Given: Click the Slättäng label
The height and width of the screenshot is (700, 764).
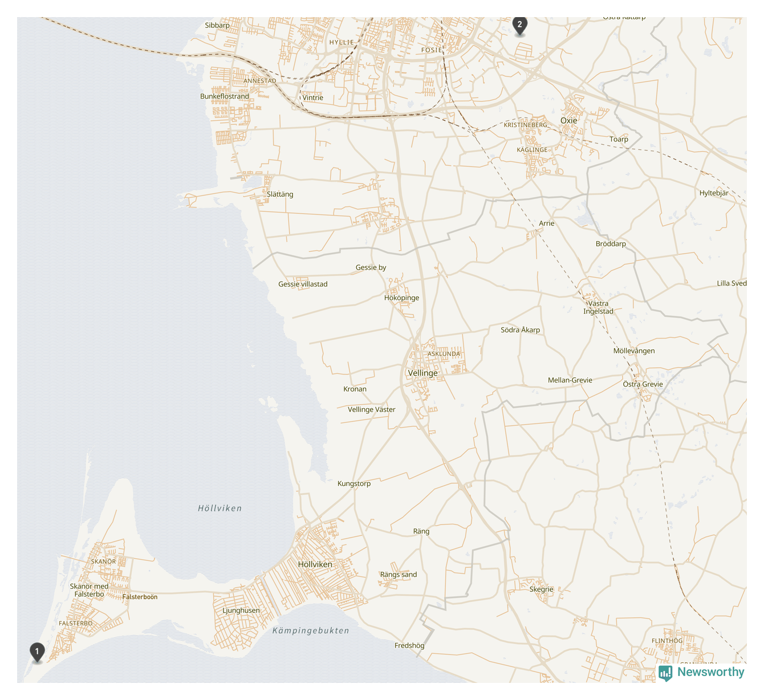Looking at the screenshot, I should click(x=280, y=194).
